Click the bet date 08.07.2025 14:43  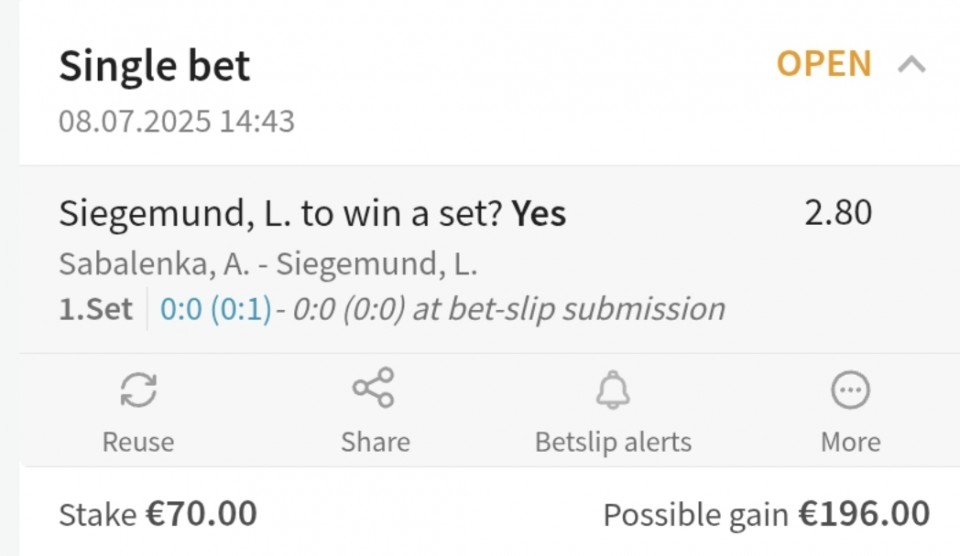pos(177,121)
